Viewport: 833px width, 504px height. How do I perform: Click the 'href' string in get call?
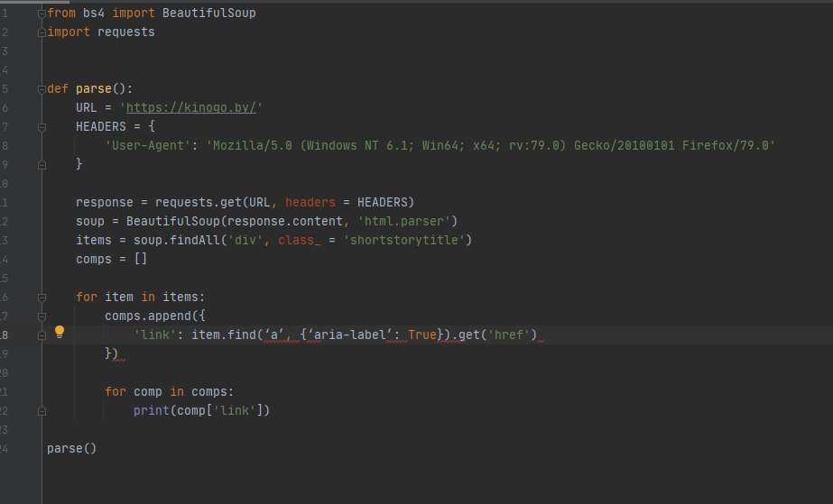coord(509,334)
